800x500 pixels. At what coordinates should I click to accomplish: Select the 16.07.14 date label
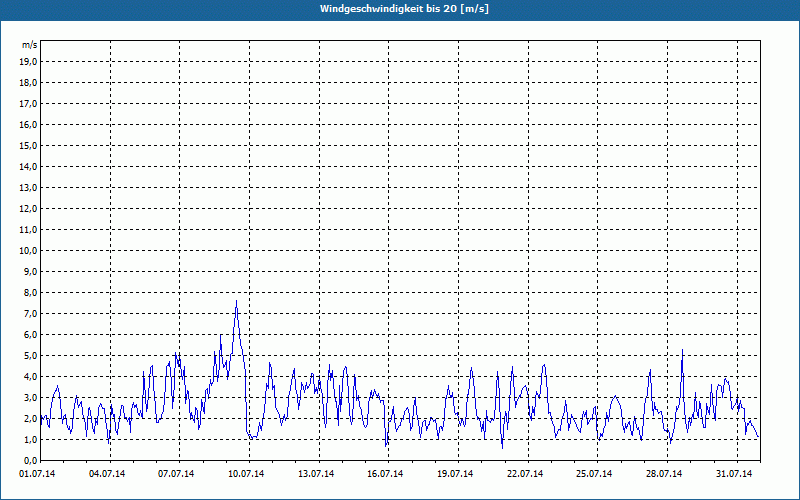[385, 474]
